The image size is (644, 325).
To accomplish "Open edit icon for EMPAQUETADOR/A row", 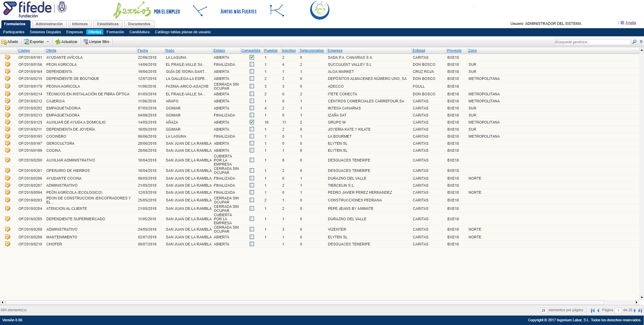I will pos(7,108).
